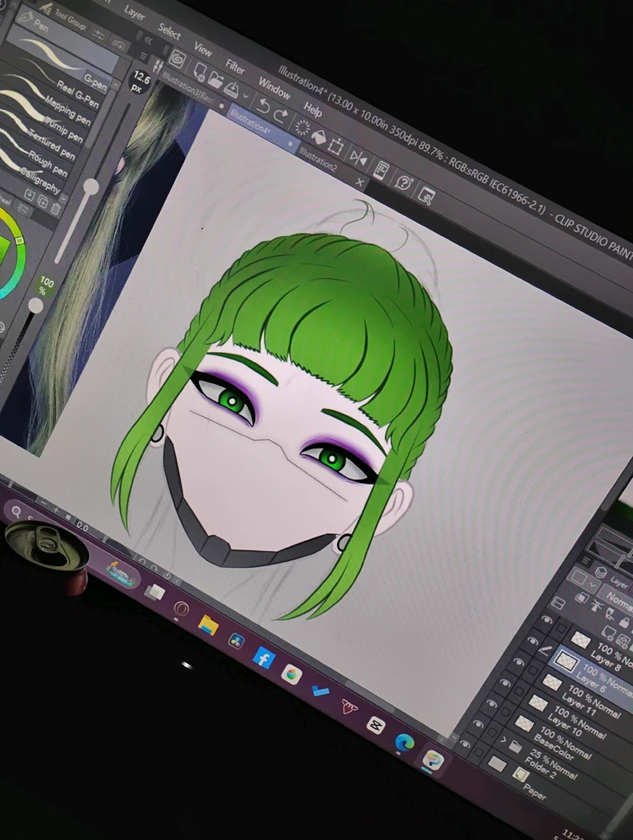633x840 pixels.
Task: Click the Save icon in command bar
Action: coord(231,89)
